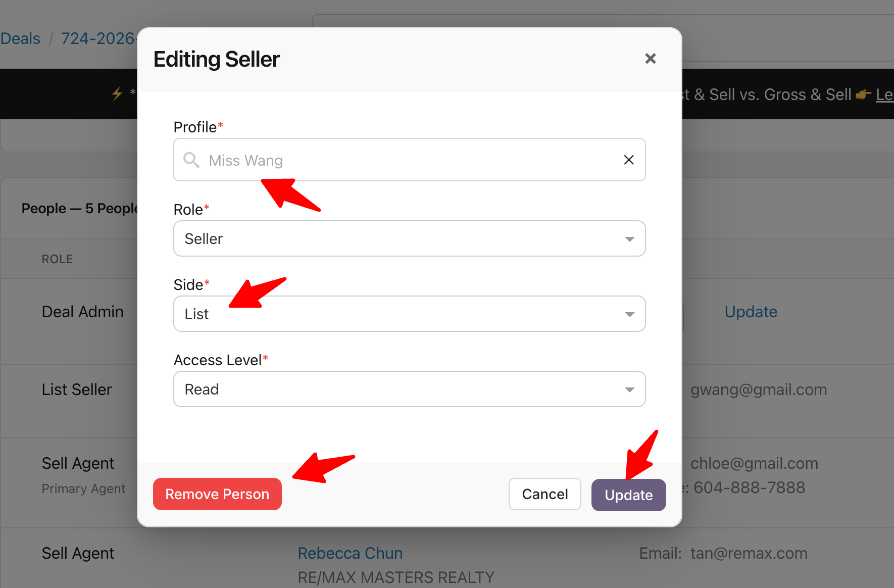The width and height of the screenshot is (894, 588).
Task: Click the gwang@gmail.com email address
Action: click(x=758, y=389)
